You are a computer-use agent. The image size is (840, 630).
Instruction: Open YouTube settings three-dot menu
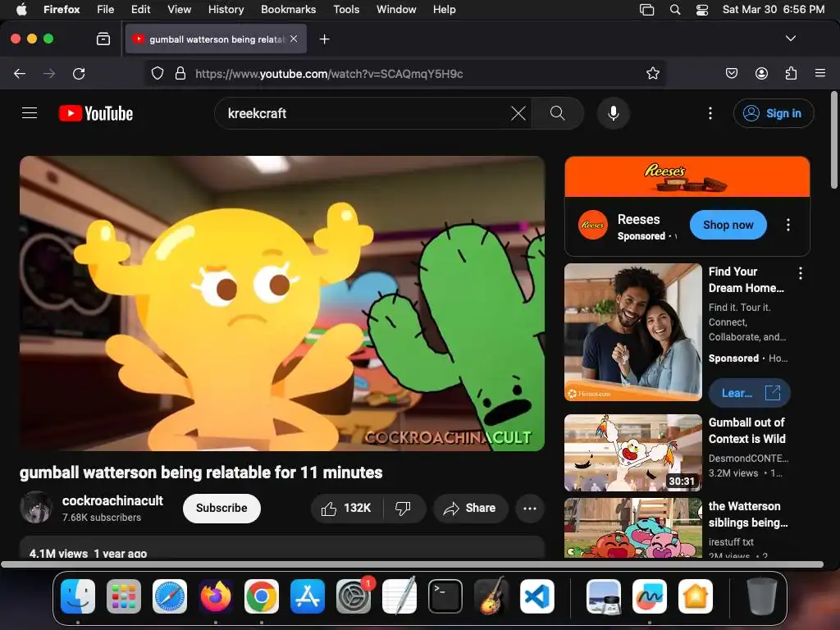(710, 113)
